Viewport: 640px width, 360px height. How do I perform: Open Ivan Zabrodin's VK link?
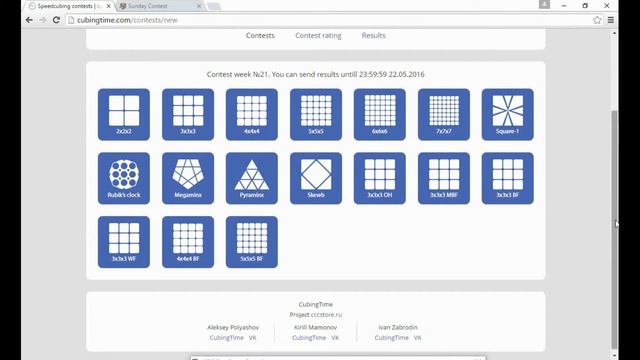418,338
